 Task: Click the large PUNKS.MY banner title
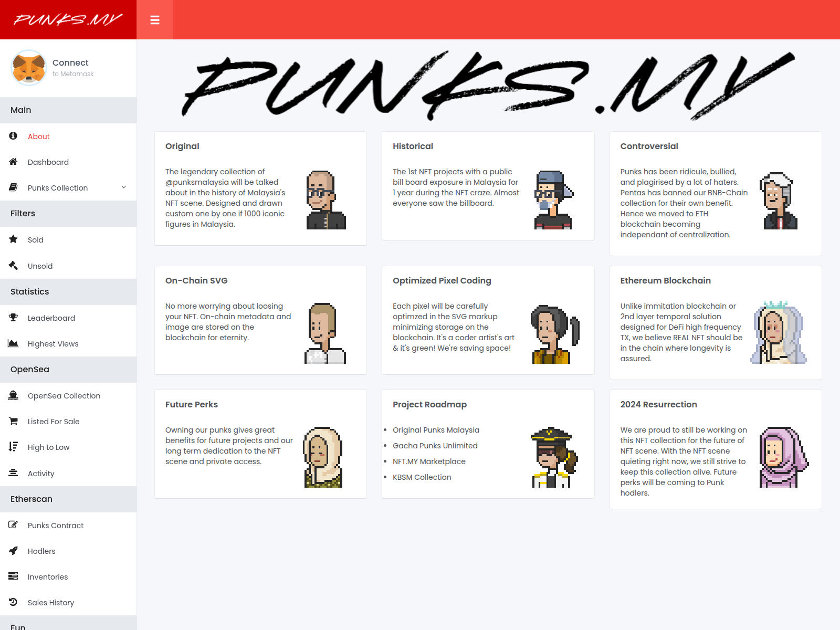[x=488, y=86]
